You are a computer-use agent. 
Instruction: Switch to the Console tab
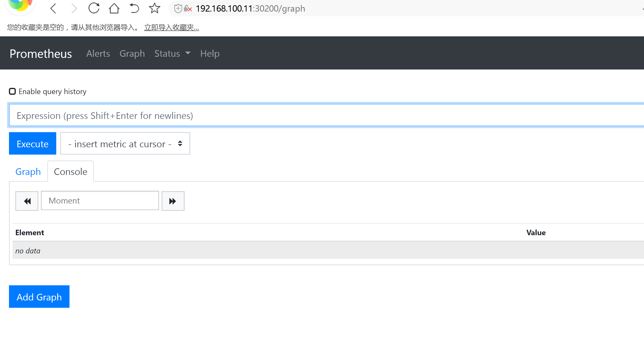point(70,171)
